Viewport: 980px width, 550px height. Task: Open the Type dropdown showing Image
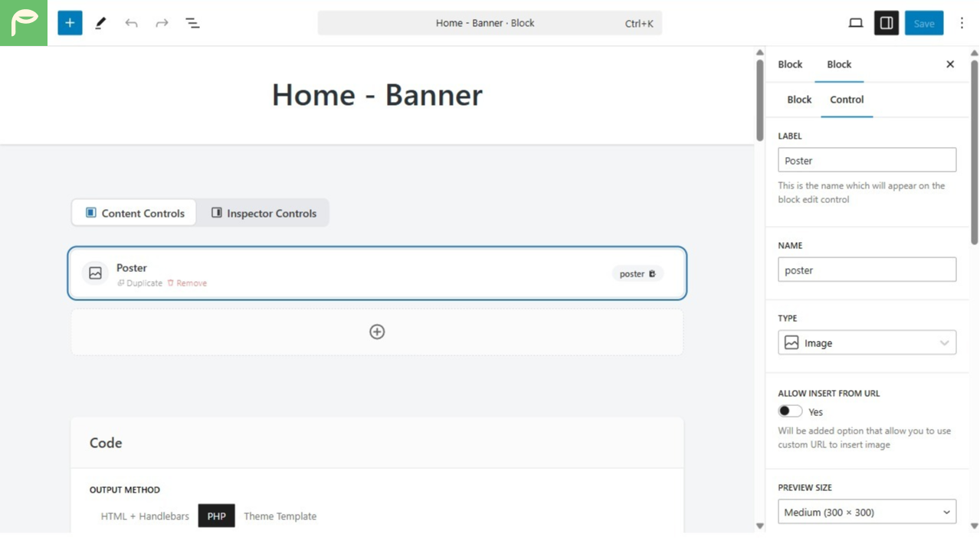[x=867, y=343]
